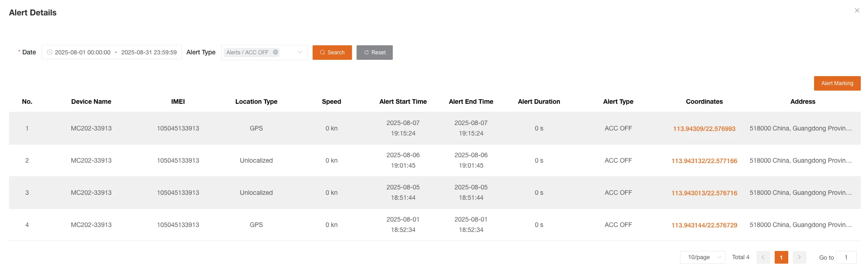Image resolution: width=868 pixels, height=270 pixels.
Task: Click the magnifier icon on the Search button
Action: [x=323, y=53]
